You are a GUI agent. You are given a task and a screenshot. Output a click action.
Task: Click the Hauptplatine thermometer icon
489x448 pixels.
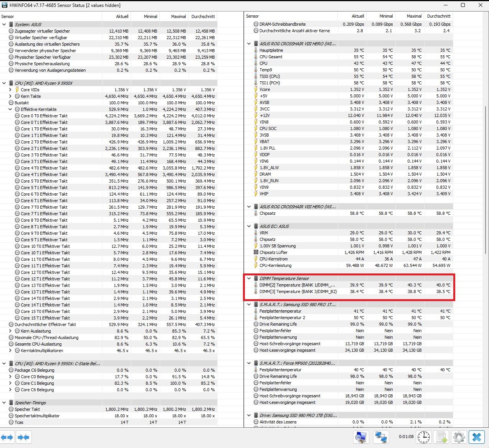[x=256, y=50]
